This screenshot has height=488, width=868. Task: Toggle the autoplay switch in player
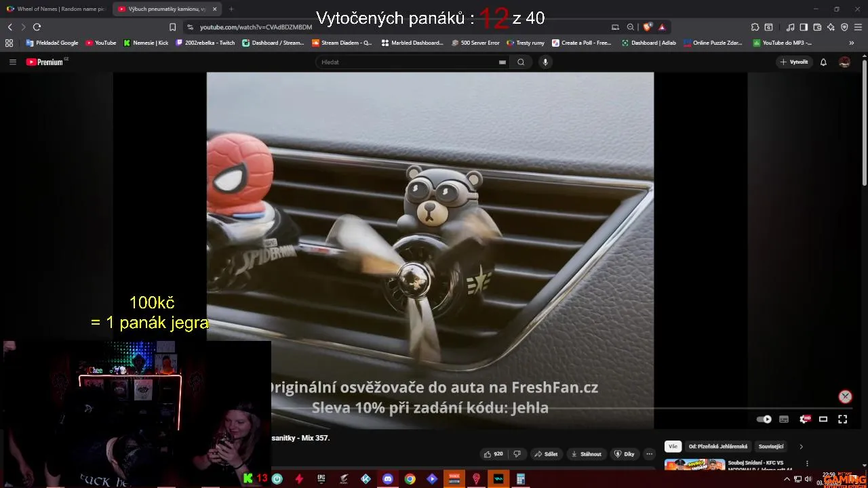[764, 419]
